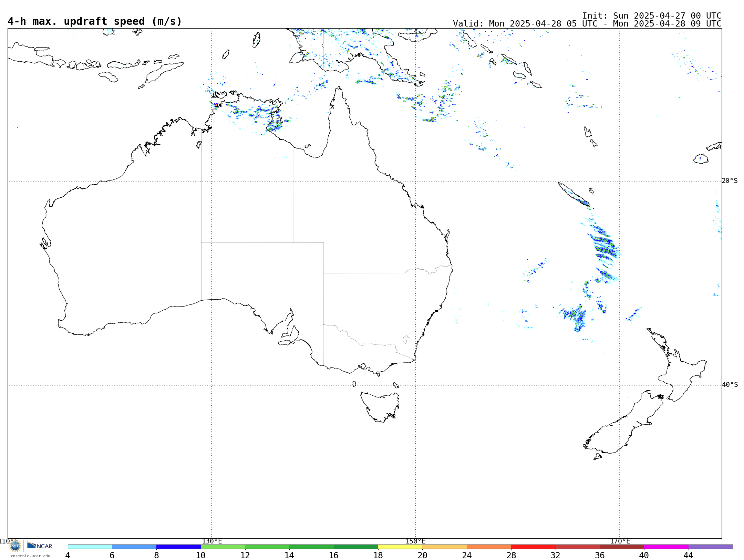Click the NSF logo emblem
This screenshot has height=560, width=744.
[x=15, y=546]
